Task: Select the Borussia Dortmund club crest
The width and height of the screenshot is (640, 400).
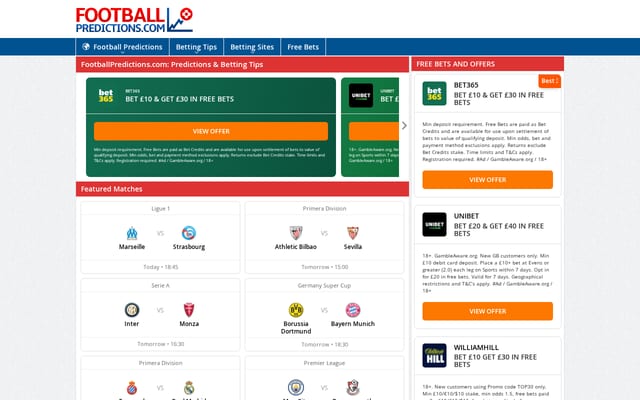Action: pos(296,310)
